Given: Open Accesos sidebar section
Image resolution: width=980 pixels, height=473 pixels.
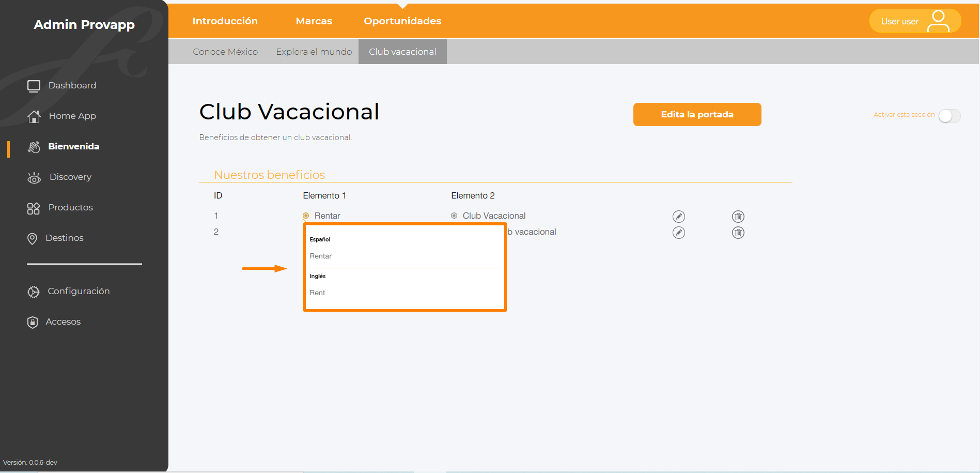Looking at the screenshot, I should [x=63, y=322].
